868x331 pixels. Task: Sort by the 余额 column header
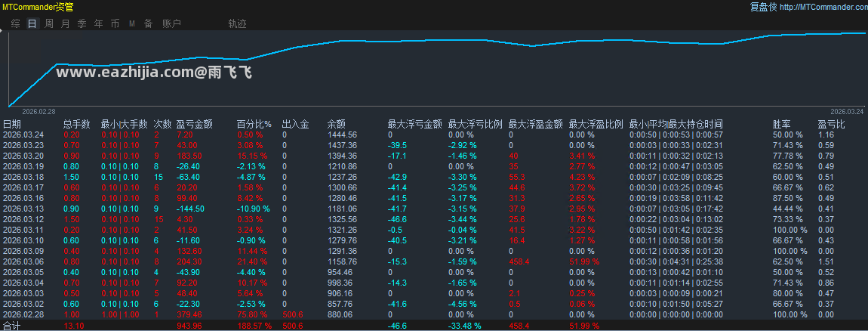click(x=337, y=124)
